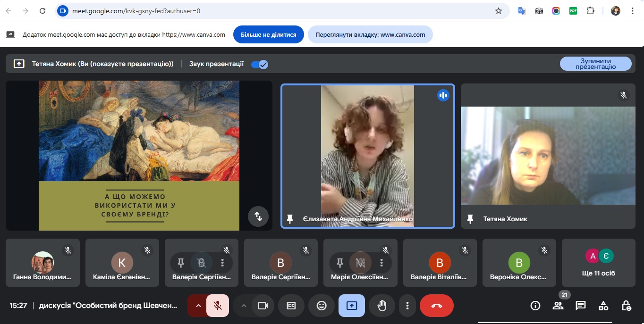Click the present screen icon
This screenshot has height=324, width=644.
[351, 306]
